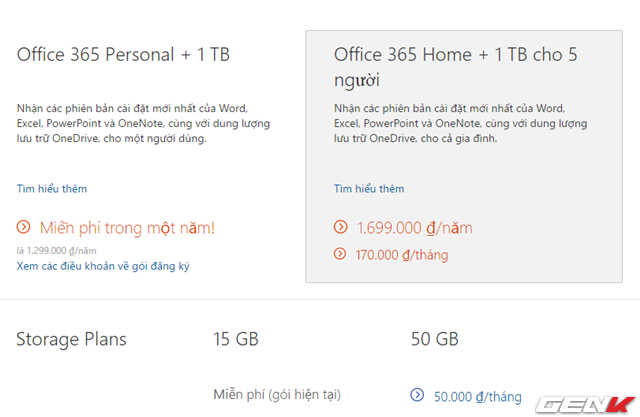Pick the 50.000 ₫/tháng storage price link
The height and width of the screenshot is (417, 640).
coord(477,396)
